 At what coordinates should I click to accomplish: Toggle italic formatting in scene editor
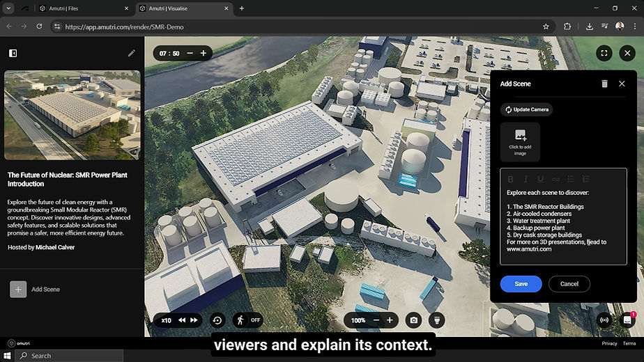[x=526, y=179]
